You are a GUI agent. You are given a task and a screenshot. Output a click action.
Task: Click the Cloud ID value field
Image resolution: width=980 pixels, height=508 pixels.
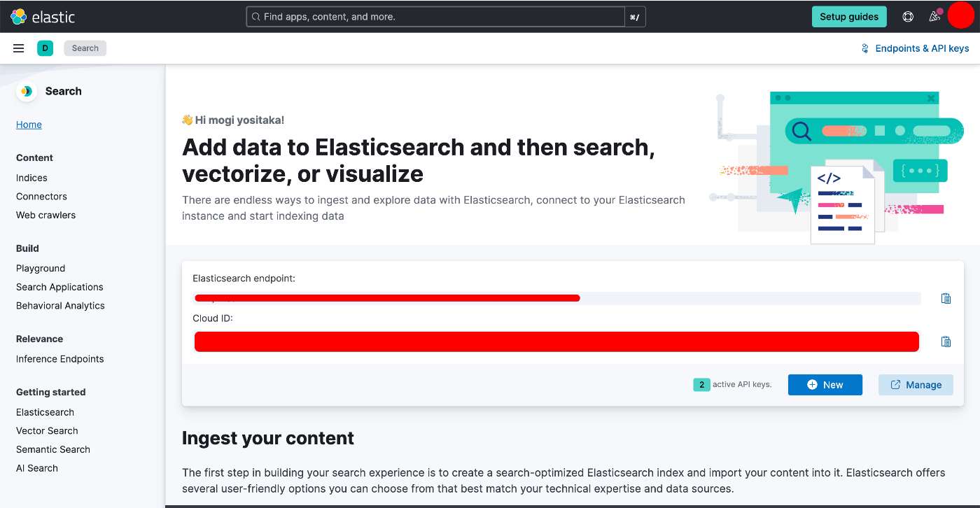tap(557, 342)
